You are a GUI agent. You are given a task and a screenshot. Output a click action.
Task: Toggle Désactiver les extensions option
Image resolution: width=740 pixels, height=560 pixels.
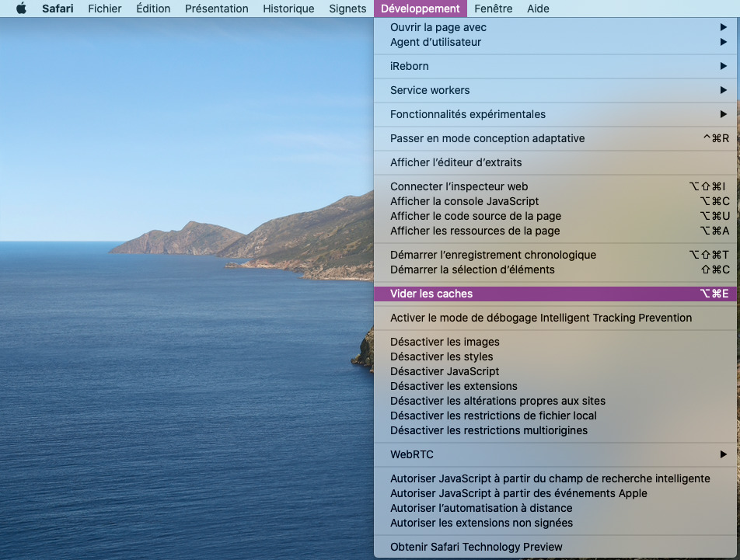coord(453,386)
